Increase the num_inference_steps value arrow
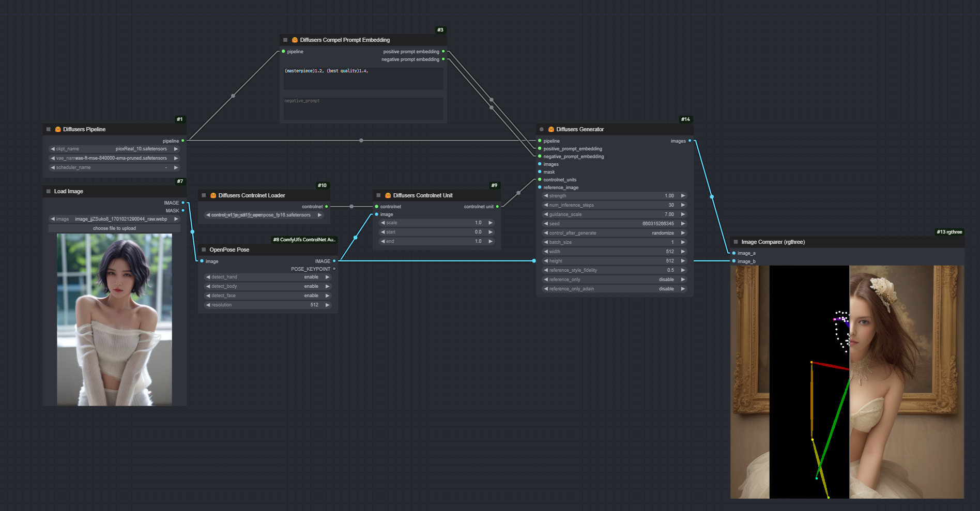Image resolution: width=980 pixels, height=511 pixels. (x=683, y=206)
